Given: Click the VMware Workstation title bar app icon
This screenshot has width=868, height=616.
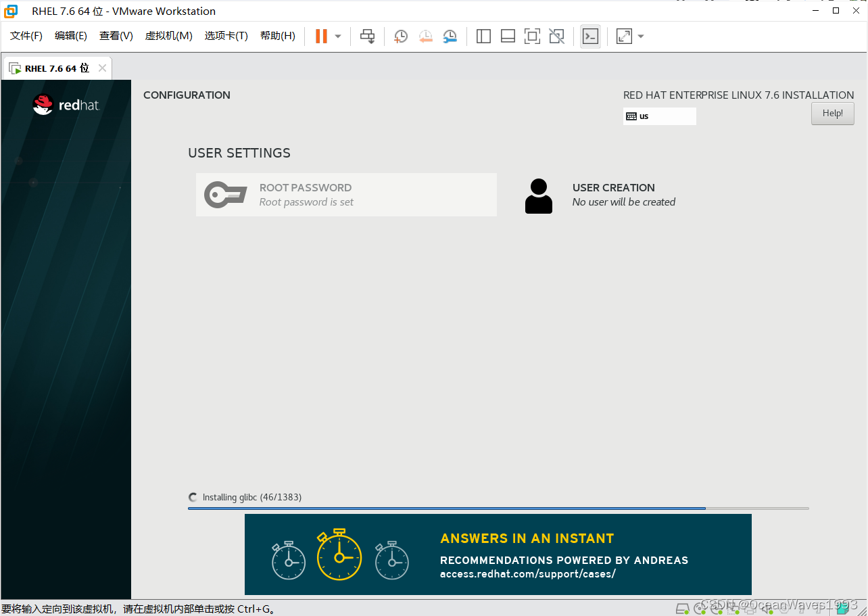Looking at the screenshot, I should 11,11.
